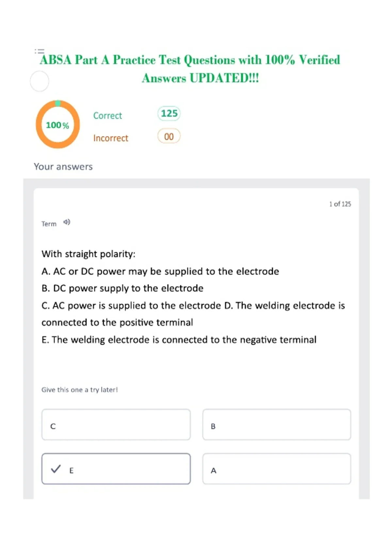Click the Incorrect label
This screenshot has height=556, width=392.
111,138
